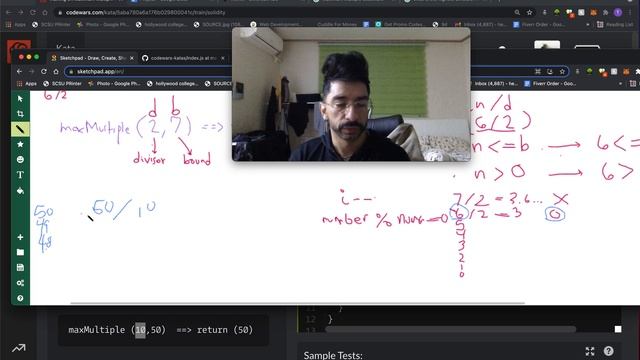Expand the bookmarks overflow arrow in the Codewars window
Image resolution: width=640 pixels, height=360 pixels.
[x=588, y=24]
